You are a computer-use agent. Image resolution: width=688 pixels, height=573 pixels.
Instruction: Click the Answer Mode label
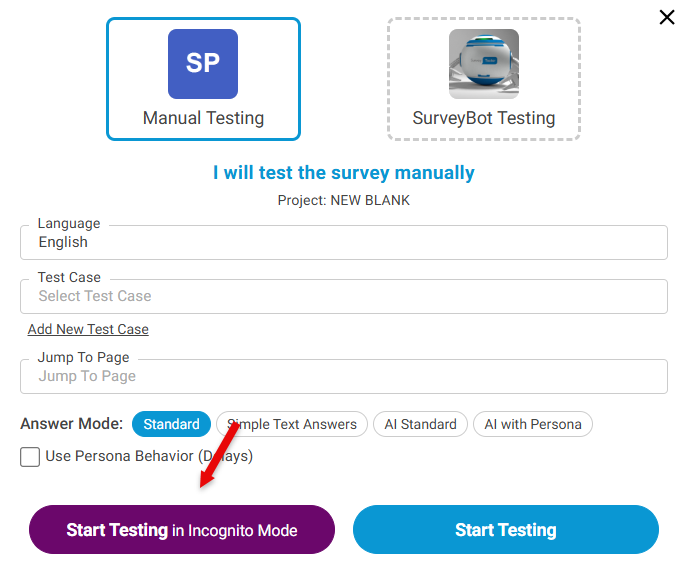(71, 424)
